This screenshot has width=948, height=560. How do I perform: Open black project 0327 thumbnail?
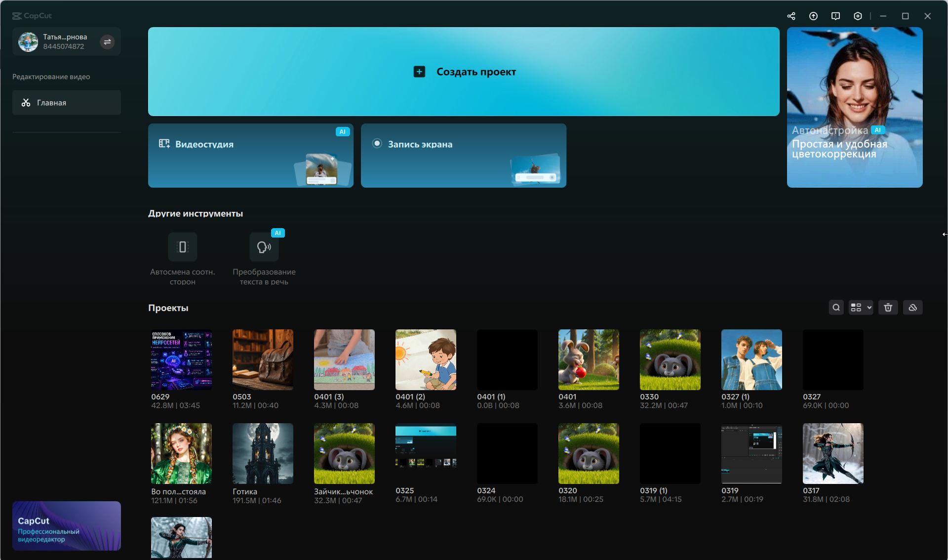coord(833,360)
